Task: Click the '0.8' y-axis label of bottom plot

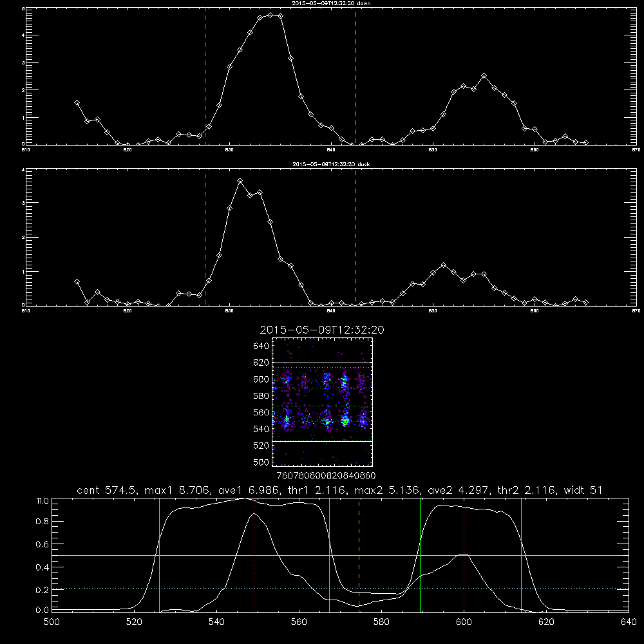Action: coord(43,522)
